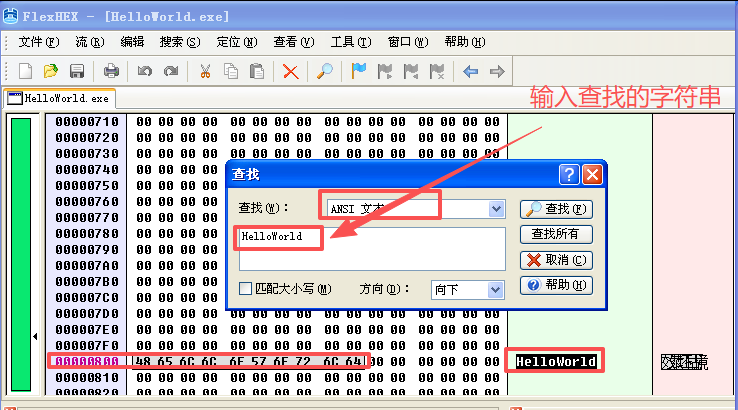Screen dimensions: 738x410
Task: Open the Stream menu
Action: point(89,42)
